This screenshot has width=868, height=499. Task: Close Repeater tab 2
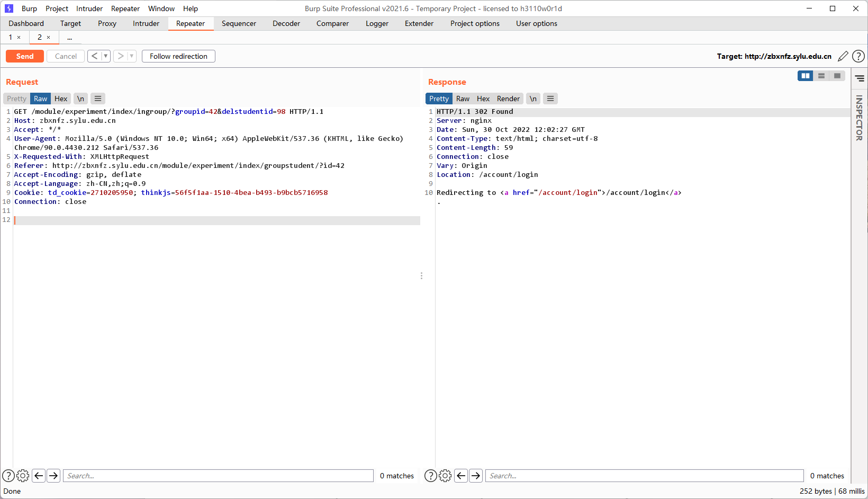[49, 38]
